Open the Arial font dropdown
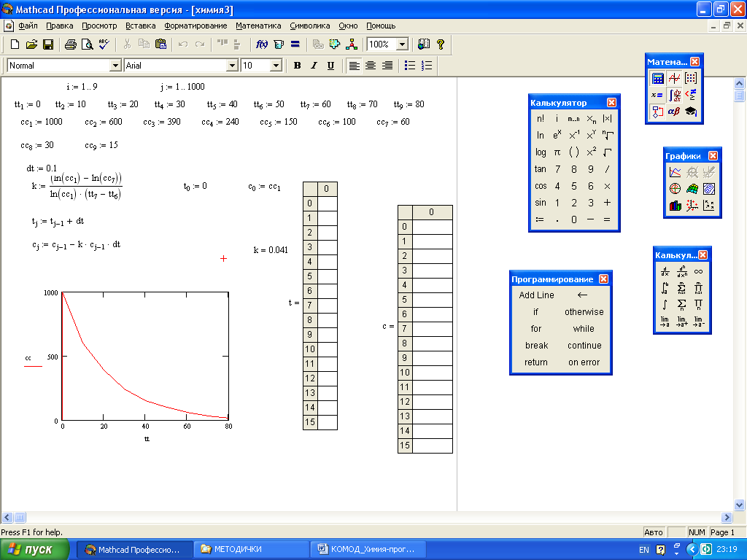Viewport: 747px width, 560px height. 233,66
